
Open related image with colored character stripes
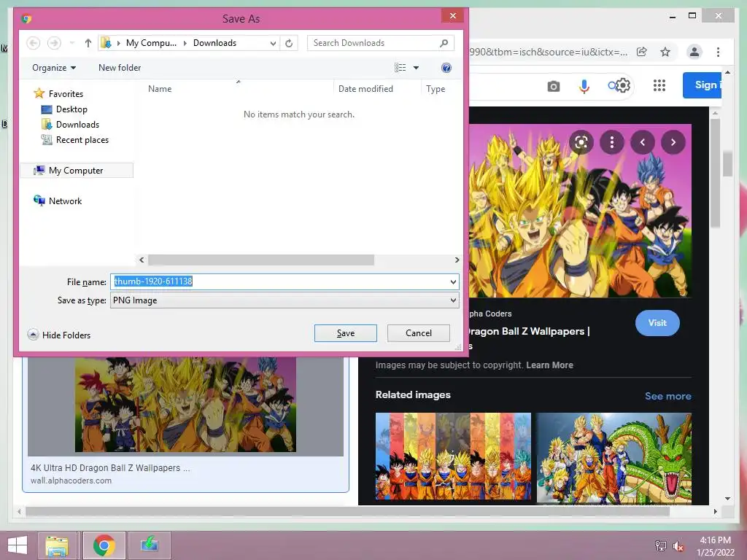pos(453,456)
